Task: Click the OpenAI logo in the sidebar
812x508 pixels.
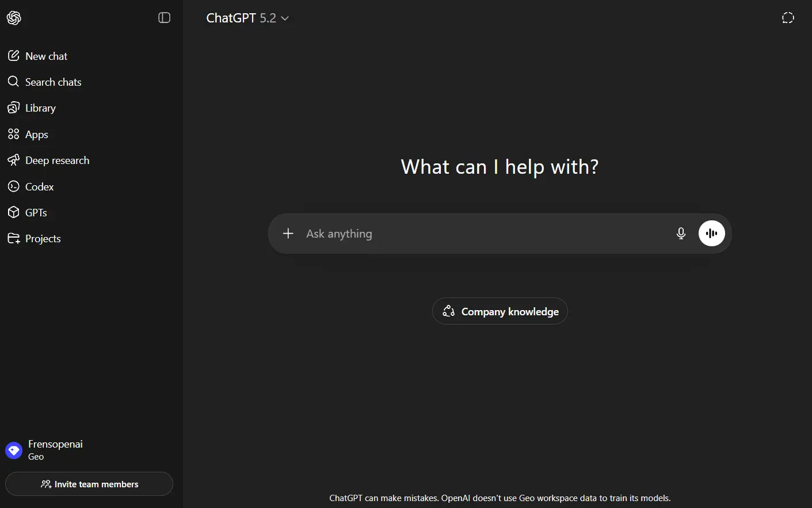Action: click(14, 18)
